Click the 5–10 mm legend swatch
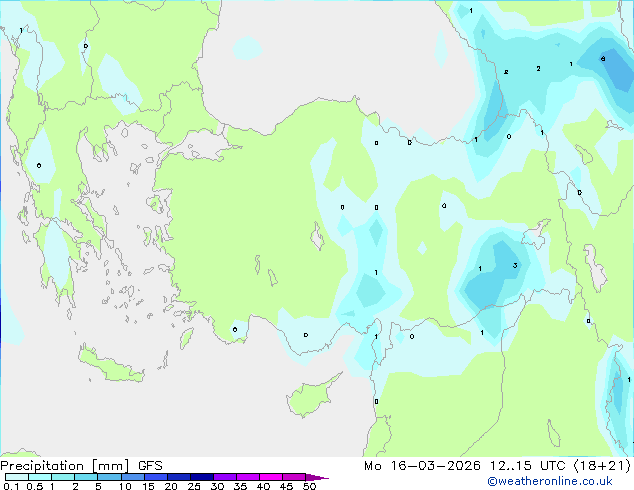The width and height of the screenshot is (634, 490). pyautogui.click(x=109, y=477)
